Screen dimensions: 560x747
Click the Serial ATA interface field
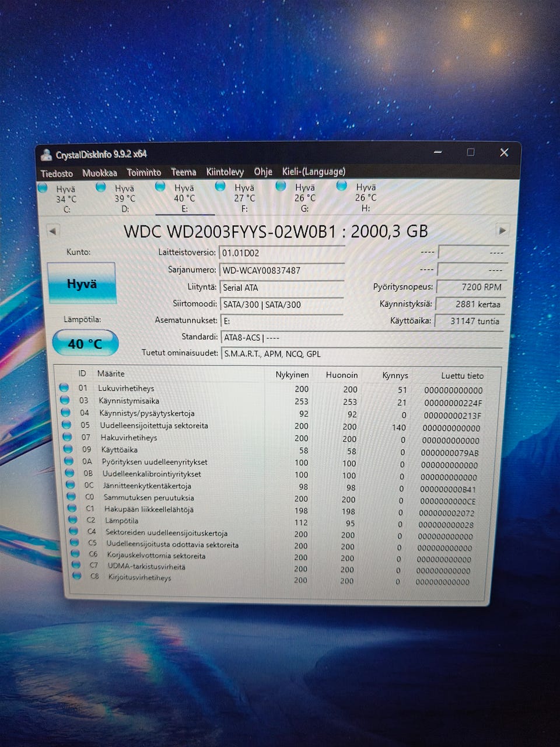282,287
